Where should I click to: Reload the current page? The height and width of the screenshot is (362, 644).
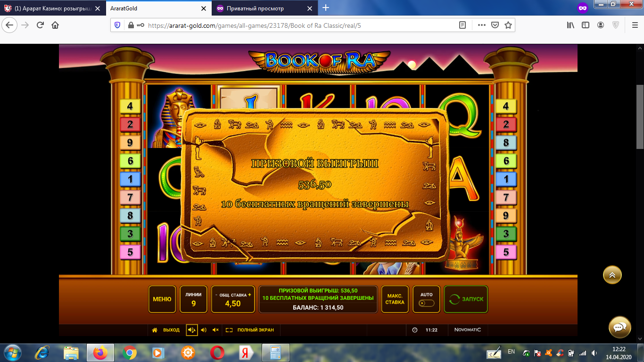[40, 25]
